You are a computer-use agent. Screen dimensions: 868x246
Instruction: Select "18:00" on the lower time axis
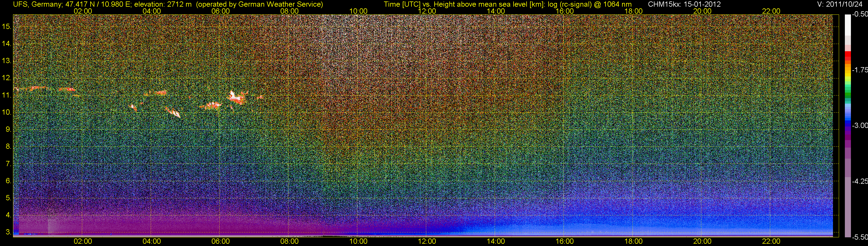[633, 241]
